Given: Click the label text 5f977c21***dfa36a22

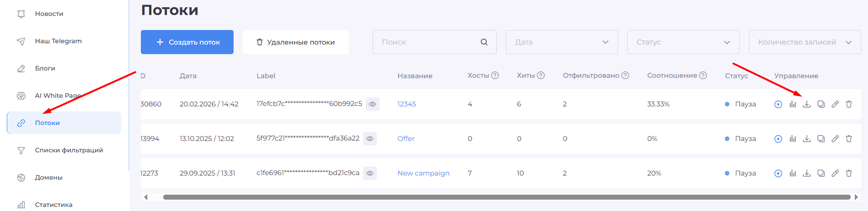Looking at the screenshot, I should tap(308, 138).
